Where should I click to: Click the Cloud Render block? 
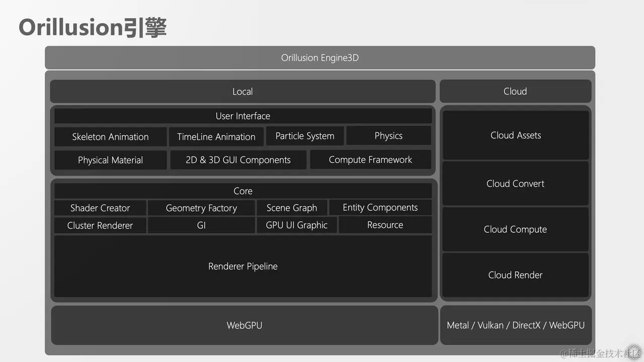coord(516,275)
